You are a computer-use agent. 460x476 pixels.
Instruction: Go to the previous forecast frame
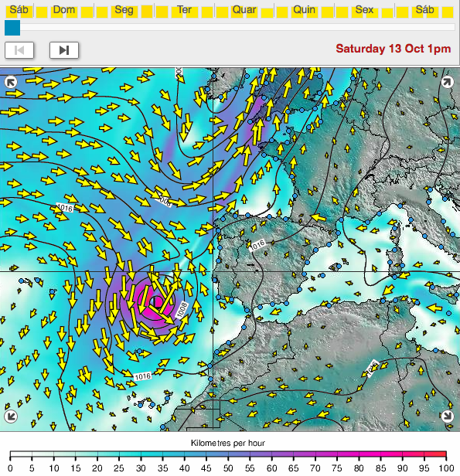[19, 50]
